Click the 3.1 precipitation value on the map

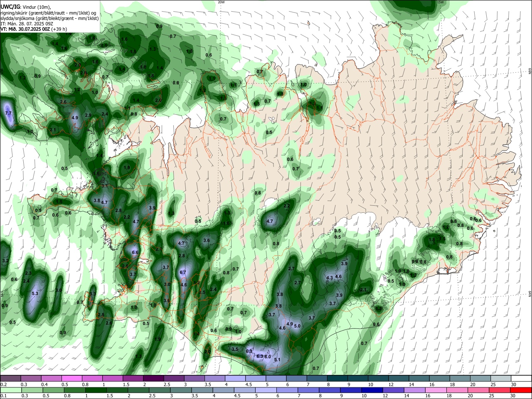[x=105, y=186]
